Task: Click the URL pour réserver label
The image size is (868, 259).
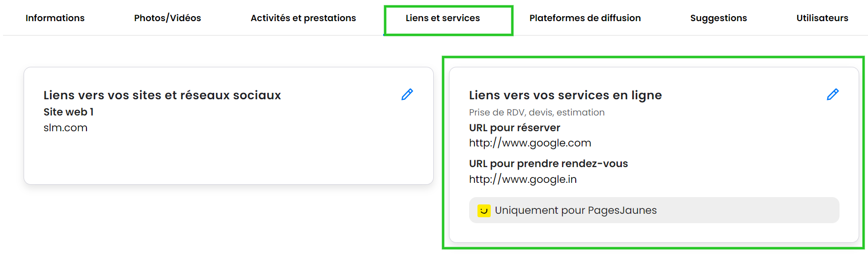Action: (514, 128)
